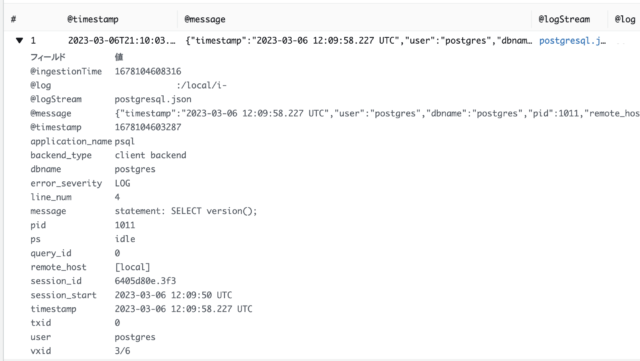Click the application_name value psql
Viewport: 640px width, 361px height.
pos(124,141)
